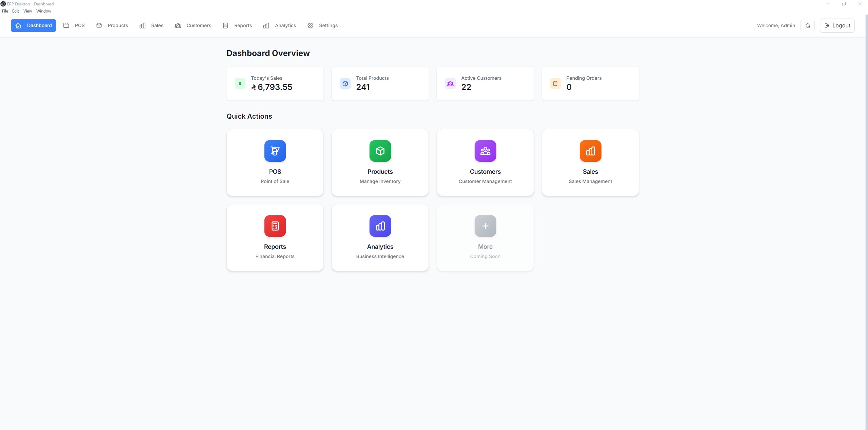Click the Settings gear in navigation bar
The width and height of the screenshot is (868, 430).
tap(310, 25)
